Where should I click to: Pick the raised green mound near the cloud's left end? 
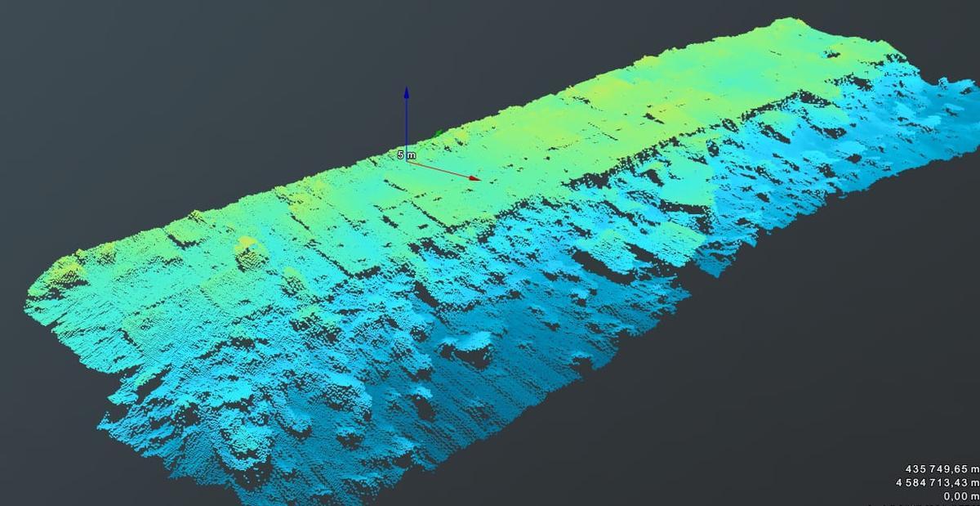pos(247,249)
